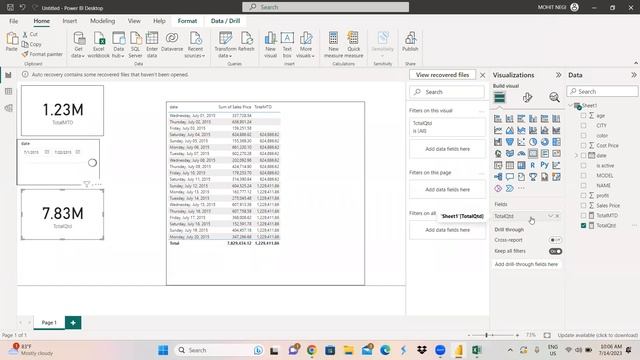Image resolution: width=640 pixels, height=360 pixels.
Task: Pick the Pie chart visual
Action: coord(533,142)
